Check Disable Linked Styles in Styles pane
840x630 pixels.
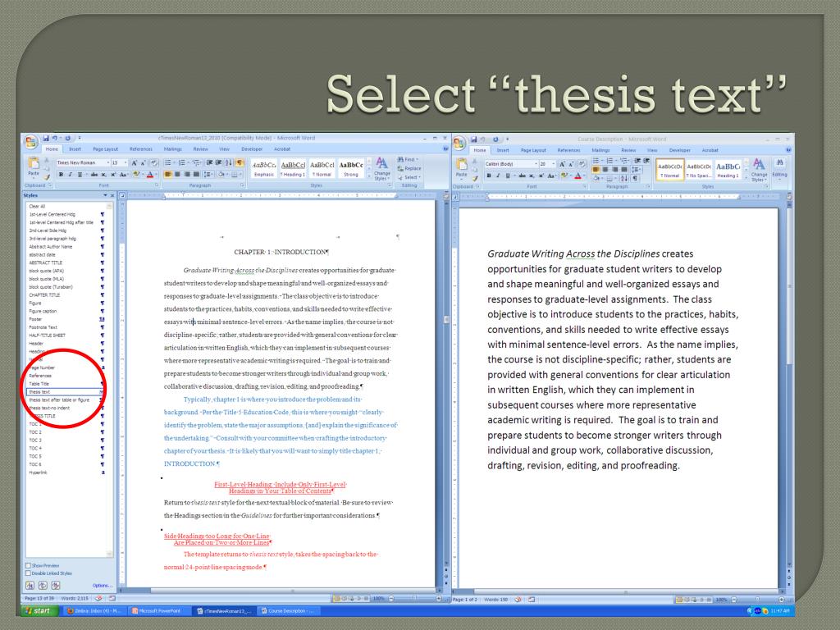pyautogui.click(x=29, y=573)
